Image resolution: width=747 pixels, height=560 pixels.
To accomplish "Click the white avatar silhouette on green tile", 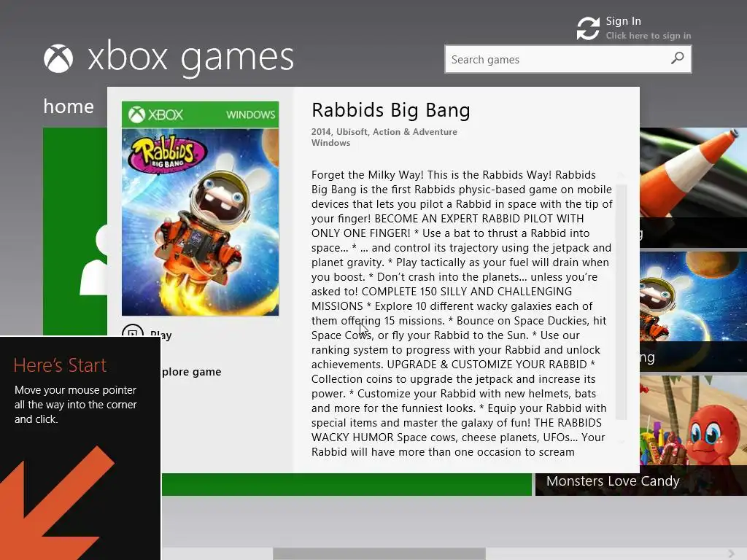I will click(94, 260).
